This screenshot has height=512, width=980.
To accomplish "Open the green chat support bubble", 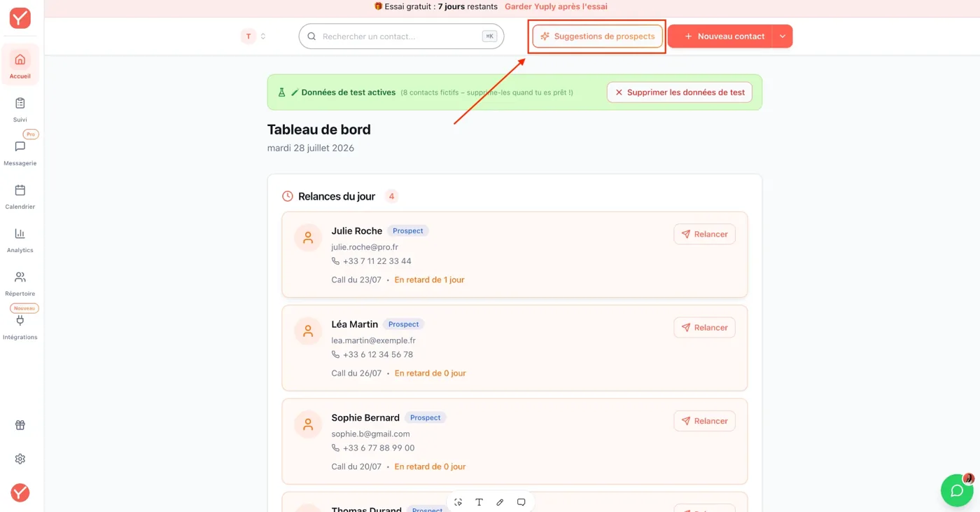I will 957,490.
